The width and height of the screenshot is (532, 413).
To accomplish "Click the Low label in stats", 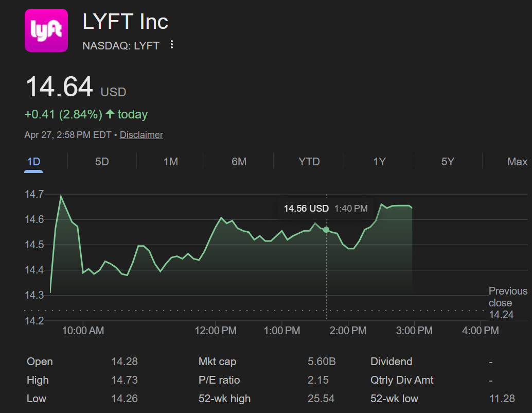I will pyautogui.click(x=37, y=399).
